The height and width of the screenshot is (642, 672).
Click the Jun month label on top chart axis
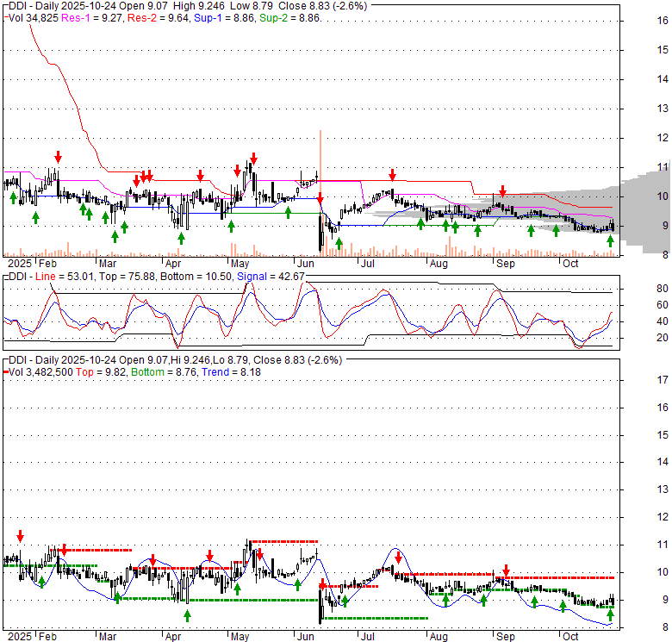304,263
